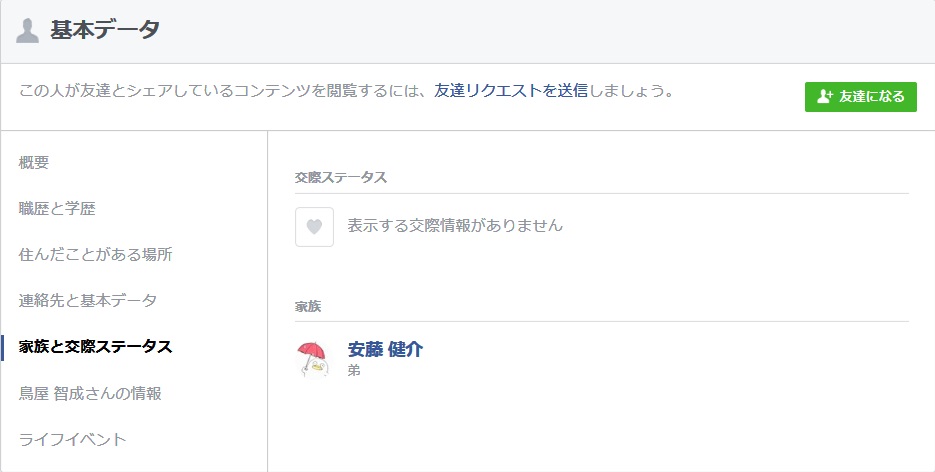The width and height of the screenshot is (935, 472).
Task: Open 安藤 健介's profile name link
Action: 385,350
